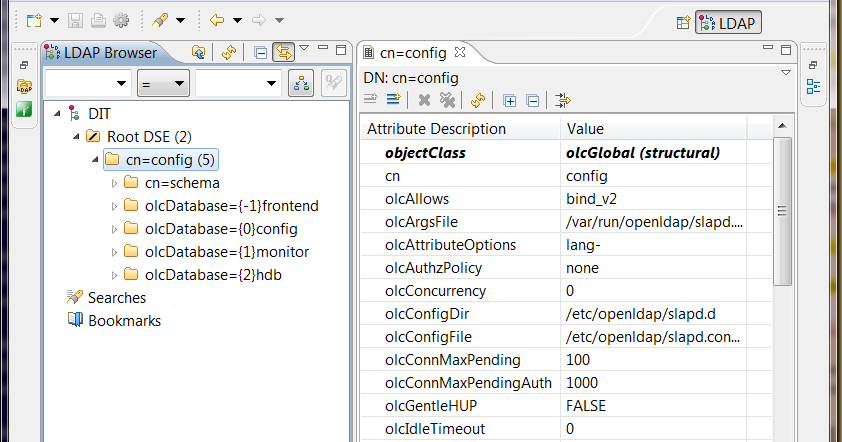Open the Back history dropdown arrow
The width and height of the screenshot is (842, 442).
pyautogui.click(x=237, y=21)
